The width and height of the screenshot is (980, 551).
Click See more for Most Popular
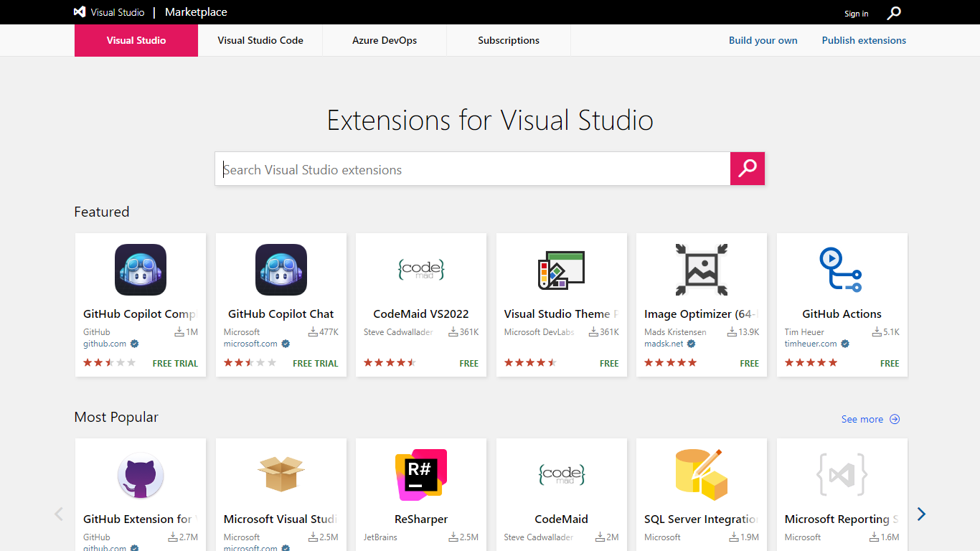click(862, 419)
